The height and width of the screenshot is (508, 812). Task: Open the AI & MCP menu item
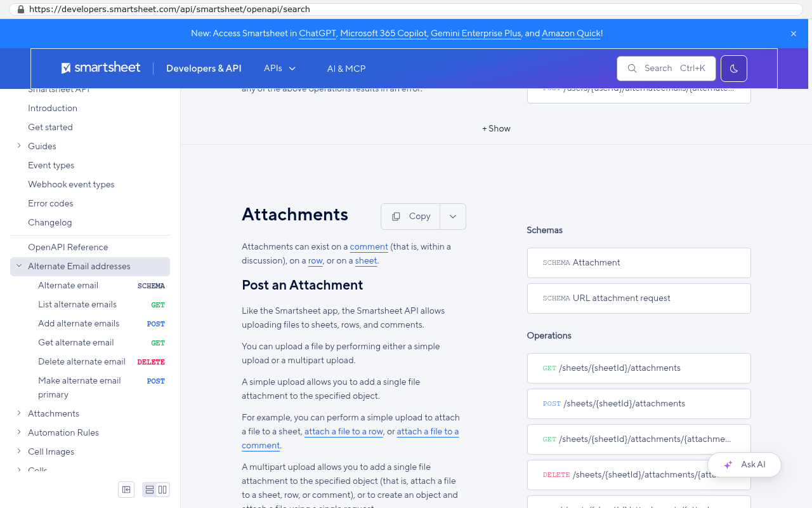346,69
